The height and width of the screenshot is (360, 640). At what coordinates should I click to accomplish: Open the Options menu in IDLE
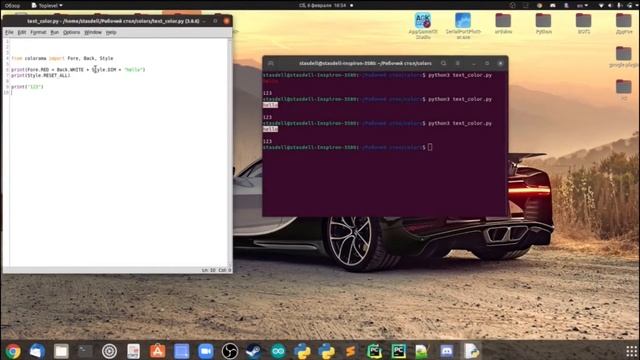pyautogui.click(x=71, y=32)
